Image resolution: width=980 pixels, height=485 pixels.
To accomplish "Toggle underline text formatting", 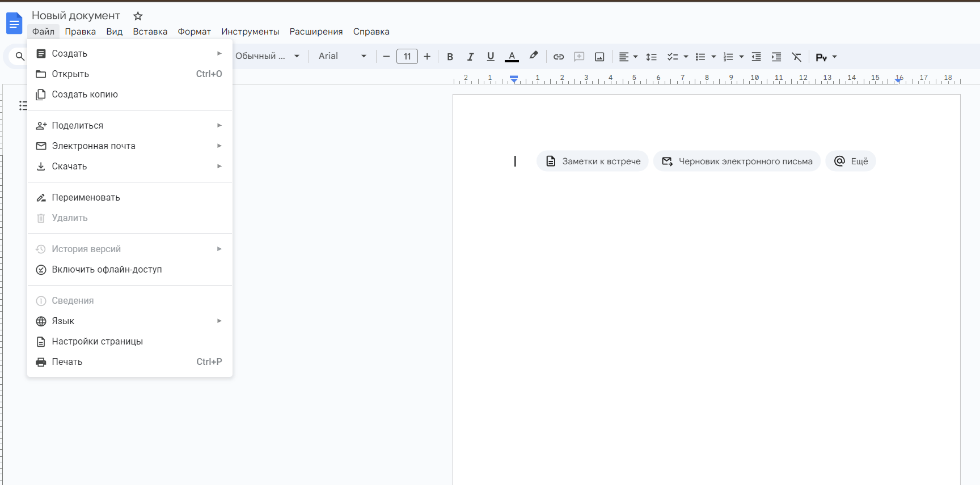I will (x=491, y=57).
